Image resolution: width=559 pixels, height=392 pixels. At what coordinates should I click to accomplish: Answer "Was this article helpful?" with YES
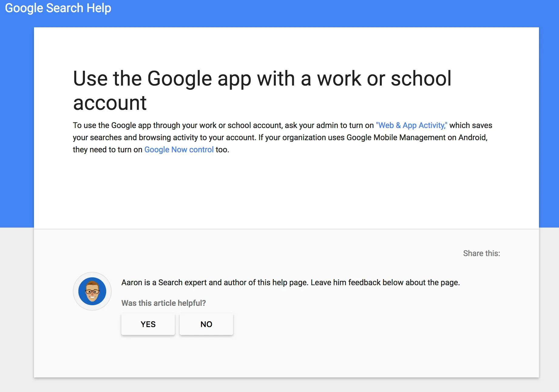pyautogui.click(x=148, y=324)
